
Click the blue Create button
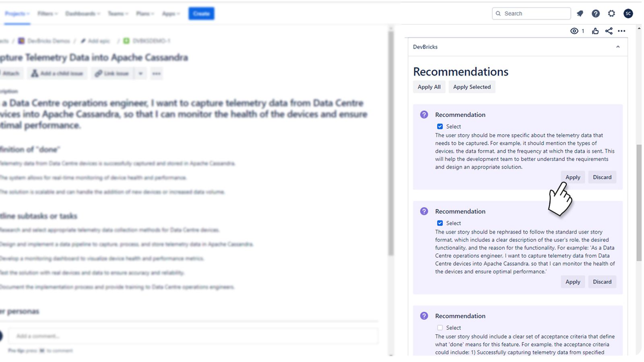coord(201,13)
